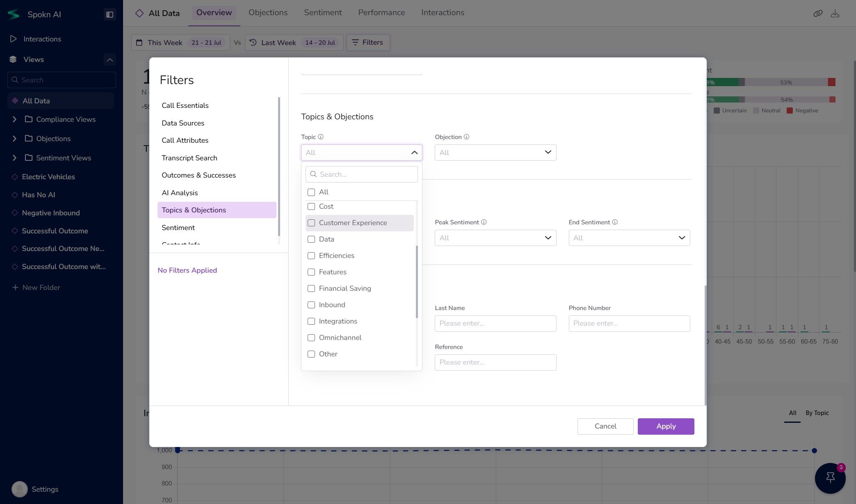Collapse the sidebar panel icon
The width and height of the screenshot is (856, 504).
[110, 14]
